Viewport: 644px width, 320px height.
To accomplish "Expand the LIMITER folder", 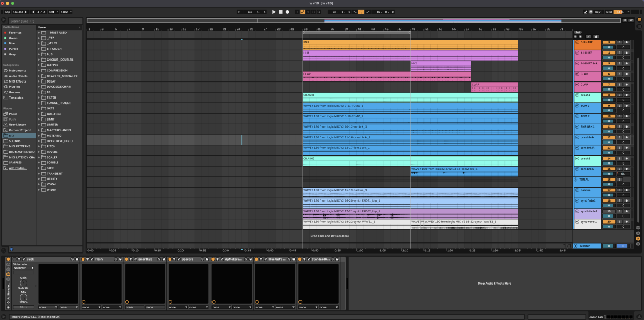I will click(x=39, y=124).
